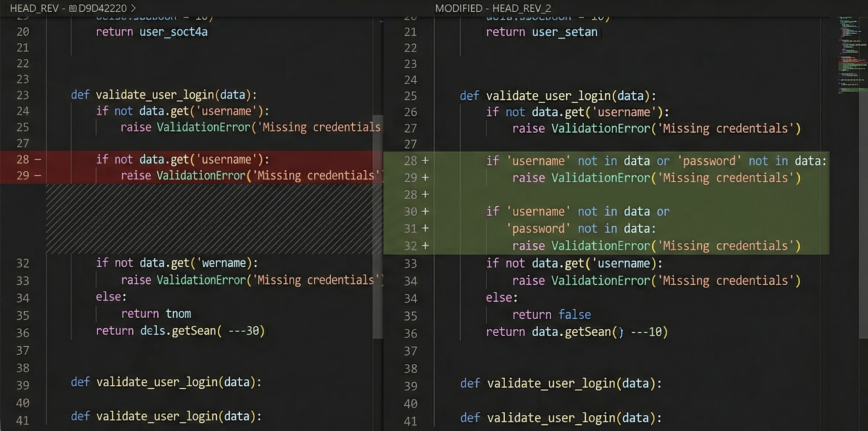Image resolution: width=868 pixels, height=431 pixels.
Task: Click 'return user_setan' in right pane
Action: (x=542, y=32)
